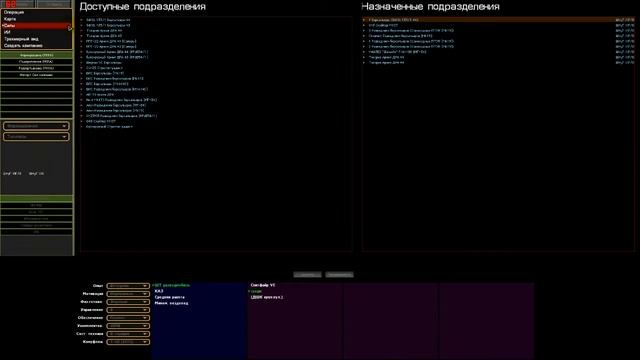This screenshot has height=360, width=640.
Task: Open the Обеспечение dropdown
Action: pyautogui.click(x=128, y=318)
